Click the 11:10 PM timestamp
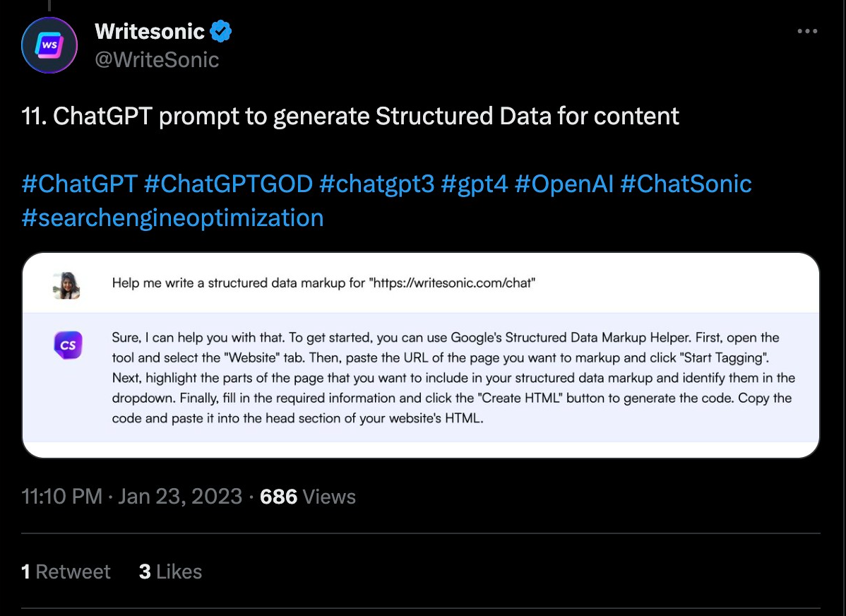The image size is (846, 616). [x=62, y=497]
